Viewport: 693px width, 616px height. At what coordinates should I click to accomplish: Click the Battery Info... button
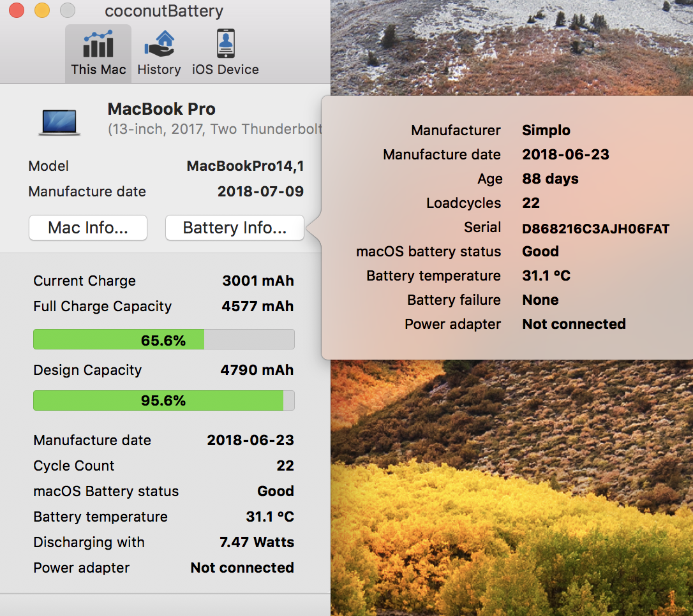[235, 228]
